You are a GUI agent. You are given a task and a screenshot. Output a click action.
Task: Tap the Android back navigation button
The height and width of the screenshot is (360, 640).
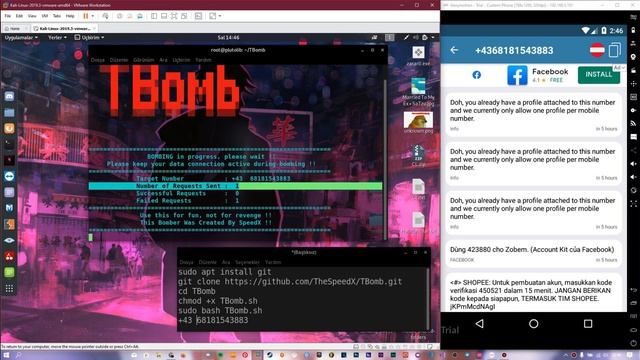click(x=480, y=324)
